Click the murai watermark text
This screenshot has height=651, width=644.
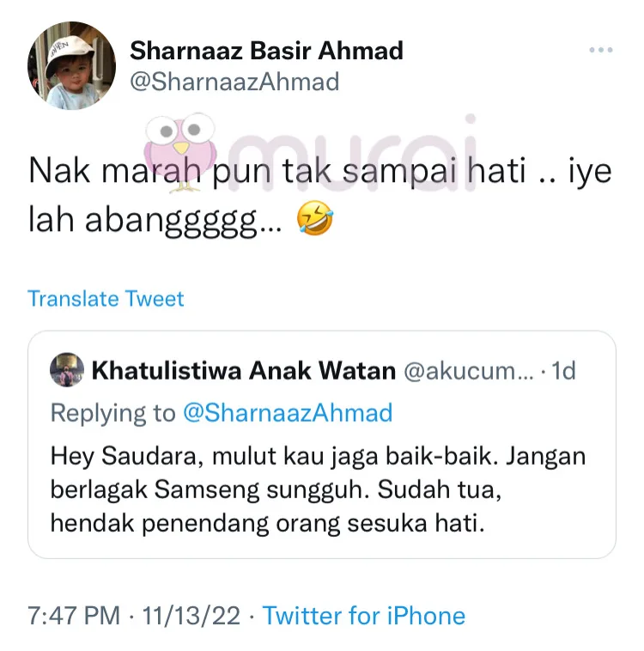(351, 154)
